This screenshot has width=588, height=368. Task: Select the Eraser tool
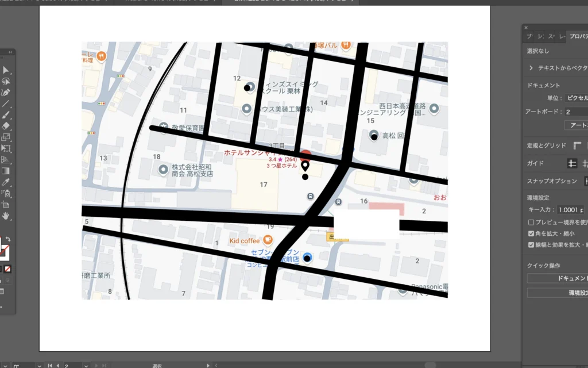(x=6, y=126)
